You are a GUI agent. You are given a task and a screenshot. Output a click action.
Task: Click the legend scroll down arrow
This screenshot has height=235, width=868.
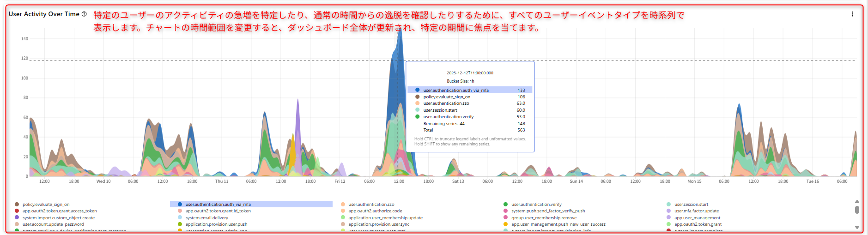point(857,227)
